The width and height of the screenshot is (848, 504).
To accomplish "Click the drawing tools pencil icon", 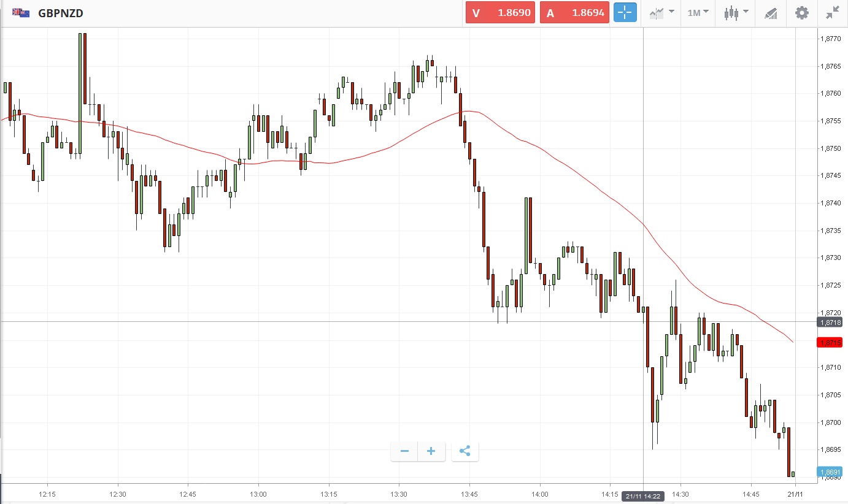I will coord(771,13).
